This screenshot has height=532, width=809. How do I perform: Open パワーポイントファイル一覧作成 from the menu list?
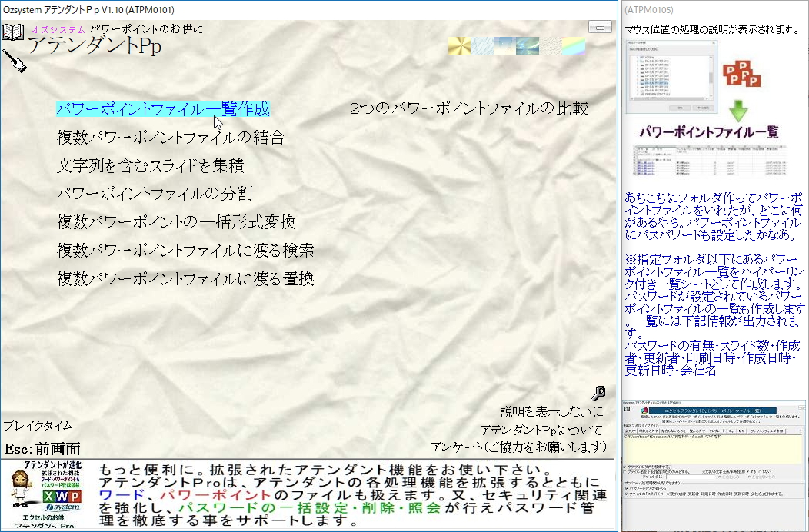(164, 110)
